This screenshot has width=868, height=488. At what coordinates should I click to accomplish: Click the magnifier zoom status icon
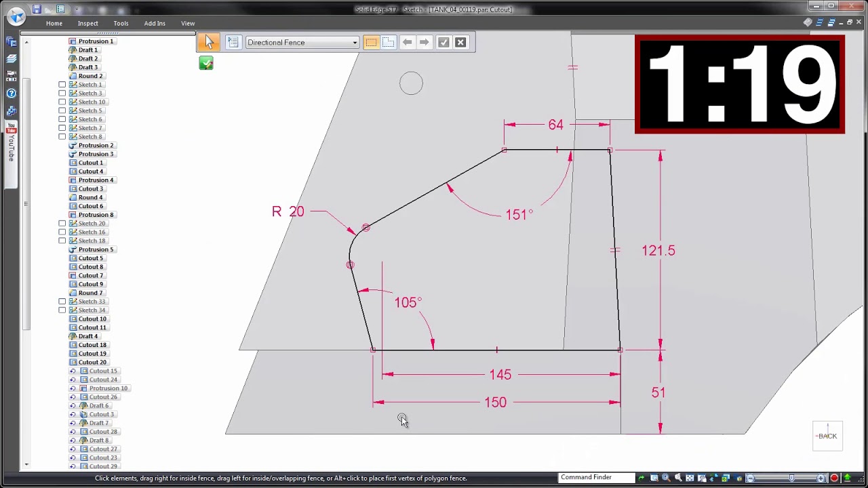pos(666,478)
